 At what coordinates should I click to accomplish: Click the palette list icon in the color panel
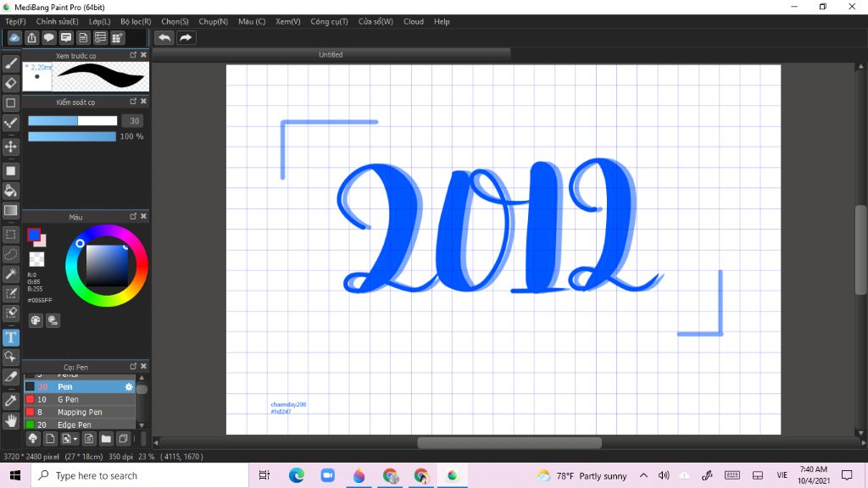[53, 320]
